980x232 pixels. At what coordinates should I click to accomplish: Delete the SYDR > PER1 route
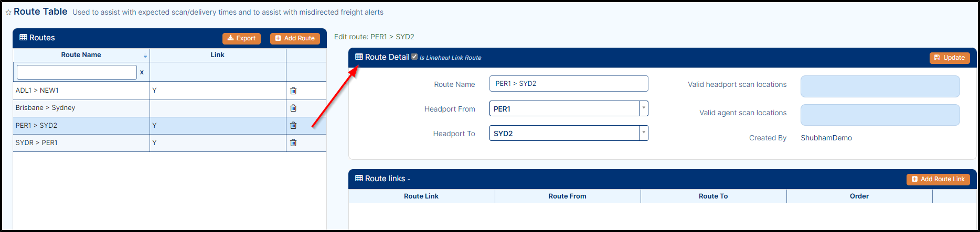point(293,142)
